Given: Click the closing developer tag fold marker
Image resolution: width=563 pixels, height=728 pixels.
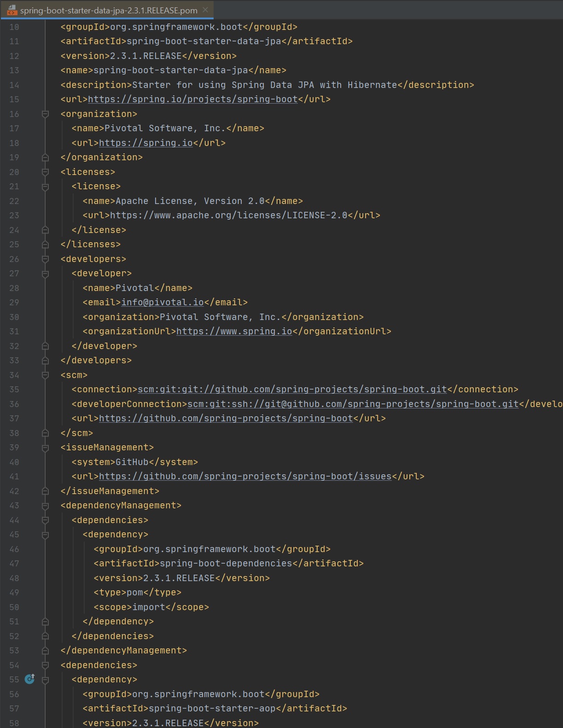Looking at the screenshot, I should pos(45,346).
